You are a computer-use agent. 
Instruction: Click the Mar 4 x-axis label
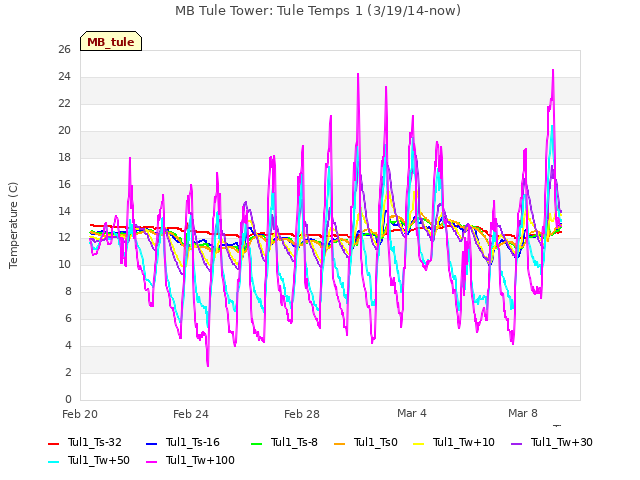coord(412,413)
